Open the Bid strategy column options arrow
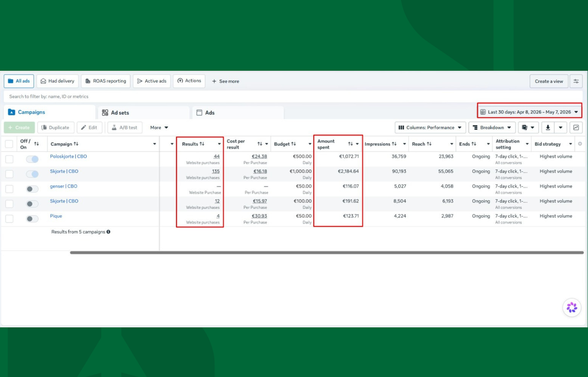The width and height of the screenshot is (588, 377). (571, 144)
